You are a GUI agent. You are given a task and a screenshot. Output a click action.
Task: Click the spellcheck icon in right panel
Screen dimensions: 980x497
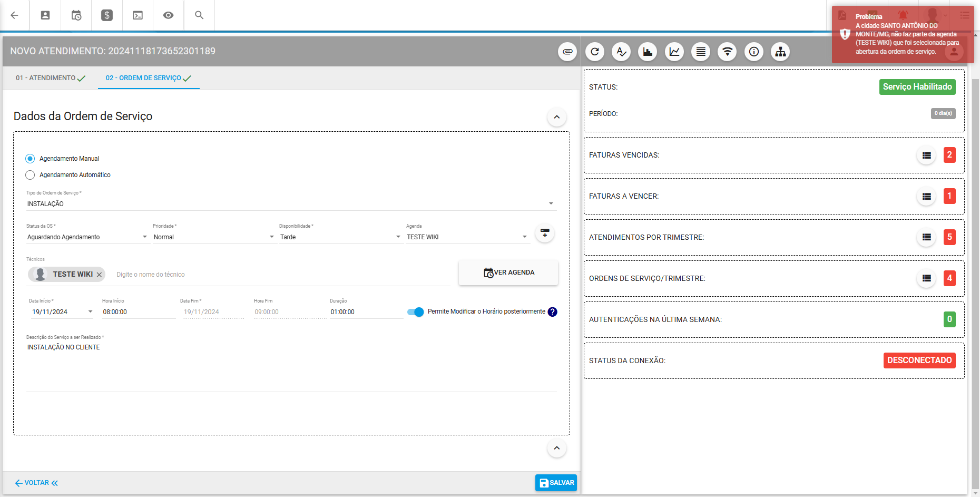click(x=621, y=52)
